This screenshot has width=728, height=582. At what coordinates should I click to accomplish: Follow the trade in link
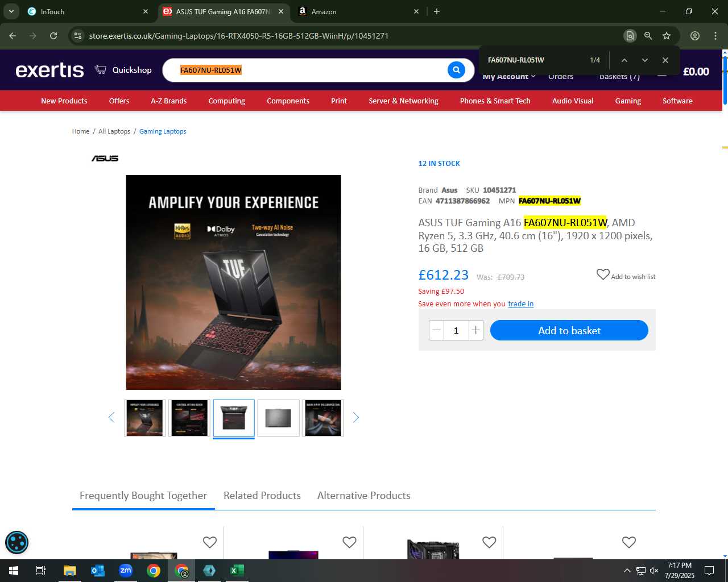point(521,304)
